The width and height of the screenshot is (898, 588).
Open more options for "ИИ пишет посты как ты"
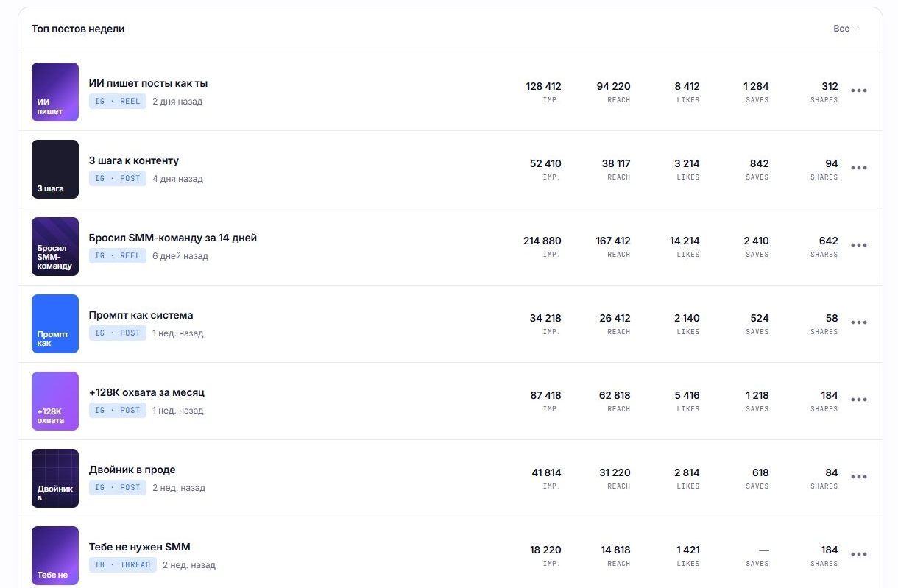858,91
